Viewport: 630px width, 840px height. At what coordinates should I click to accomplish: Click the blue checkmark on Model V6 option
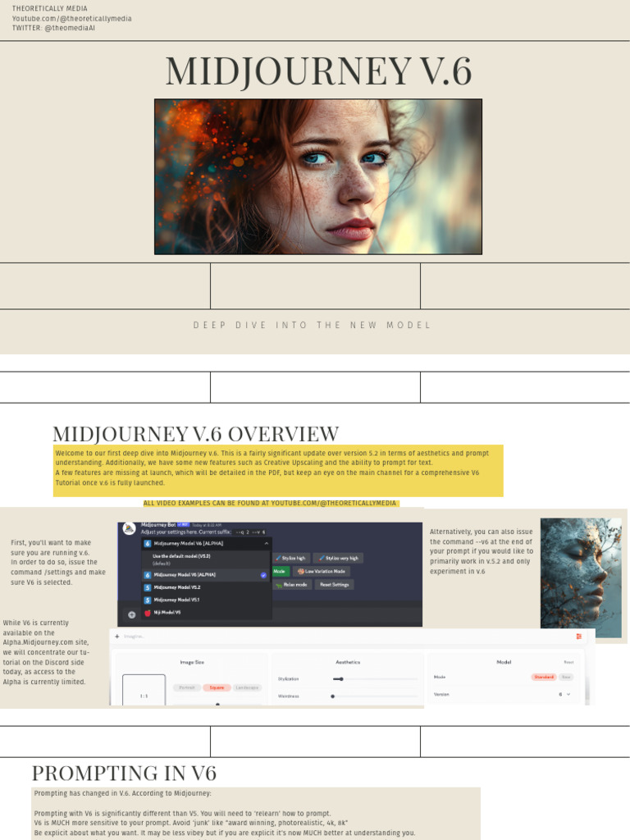263,575
